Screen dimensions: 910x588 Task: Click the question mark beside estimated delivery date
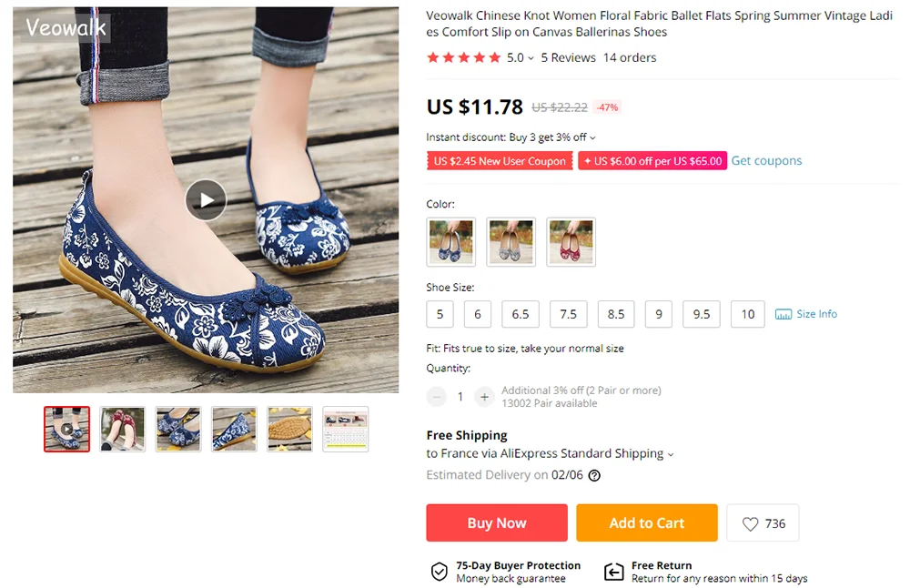coord(594,474)
